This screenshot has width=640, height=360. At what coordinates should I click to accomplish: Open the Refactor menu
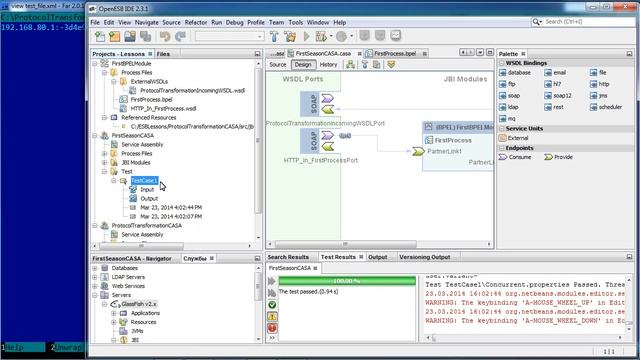196,22
